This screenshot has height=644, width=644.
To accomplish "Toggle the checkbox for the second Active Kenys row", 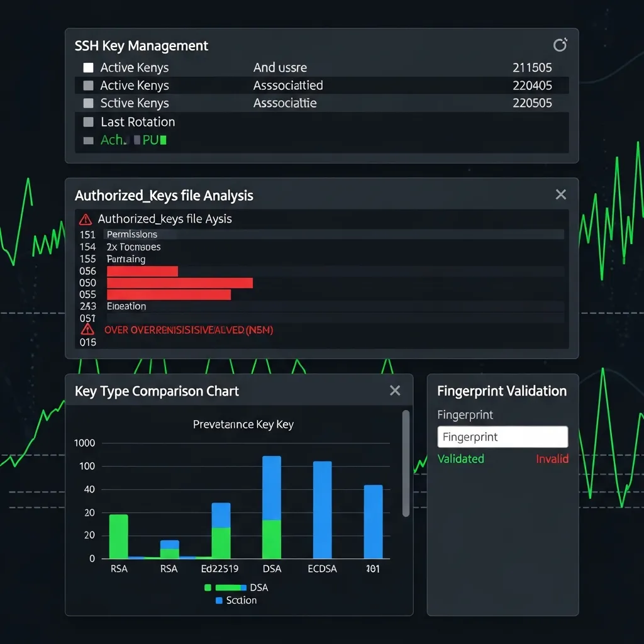I will pos(88,86).
